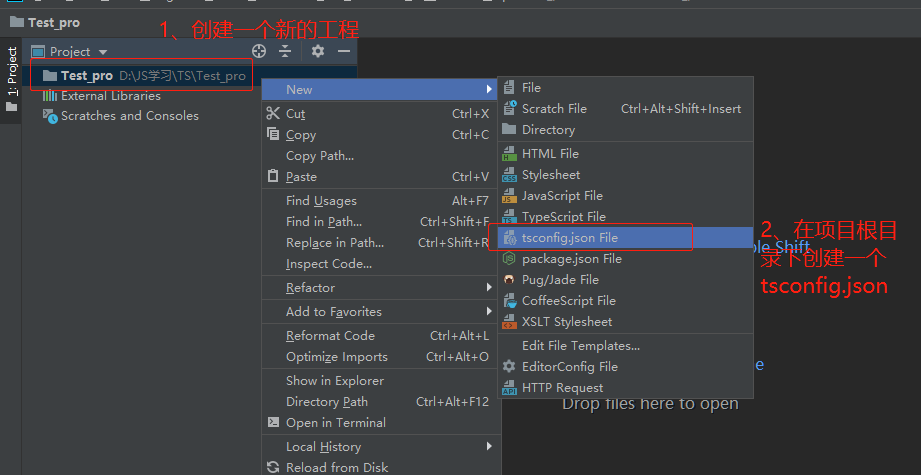Screen dimensions: 921x475
Task: Hide the Project panel with minus icon
Action: [x=344, y=51]
